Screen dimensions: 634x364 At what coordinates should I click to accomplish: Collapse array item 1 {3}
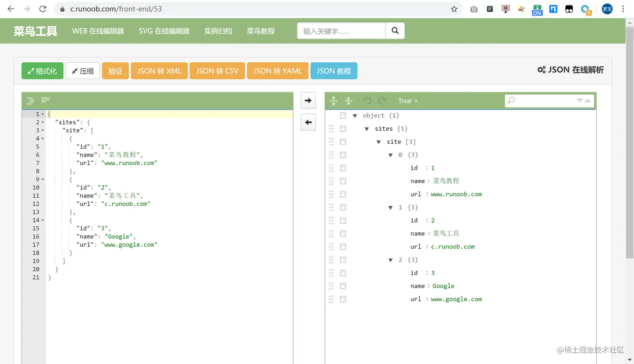pos(390,207)
